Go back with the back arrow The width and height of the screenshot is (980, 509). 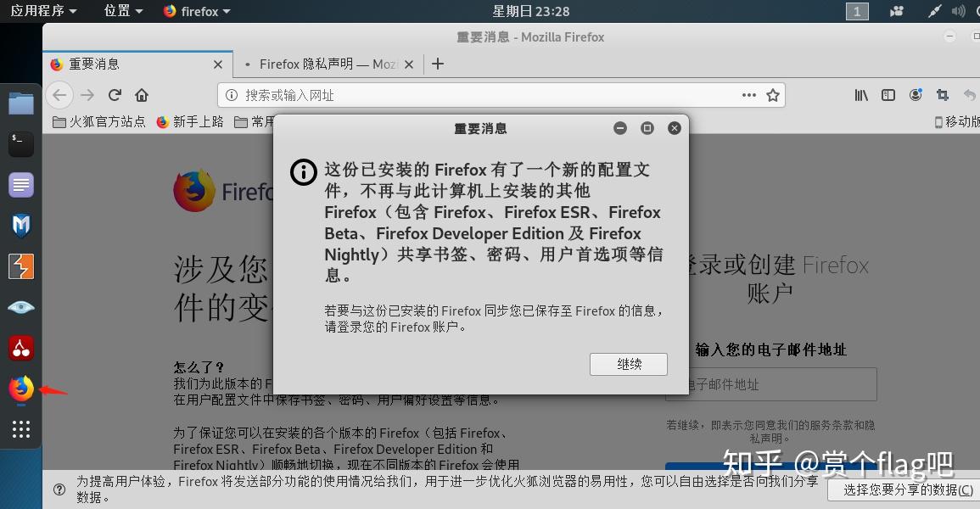coord(60,95)
